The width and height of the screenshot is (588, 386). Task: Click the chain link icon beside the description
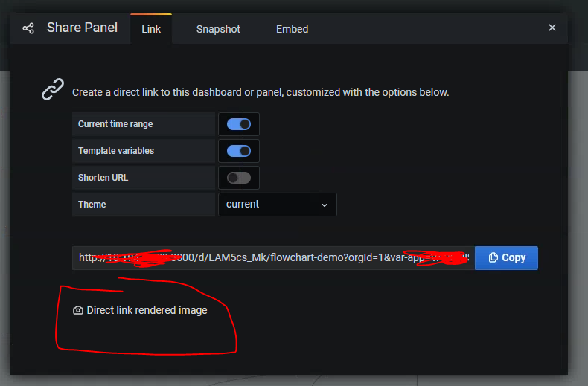point(53,89)
